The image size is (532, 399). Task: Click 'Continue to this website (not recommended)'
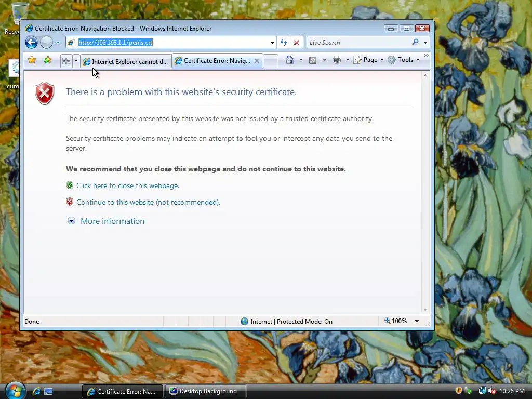(148, 202)
